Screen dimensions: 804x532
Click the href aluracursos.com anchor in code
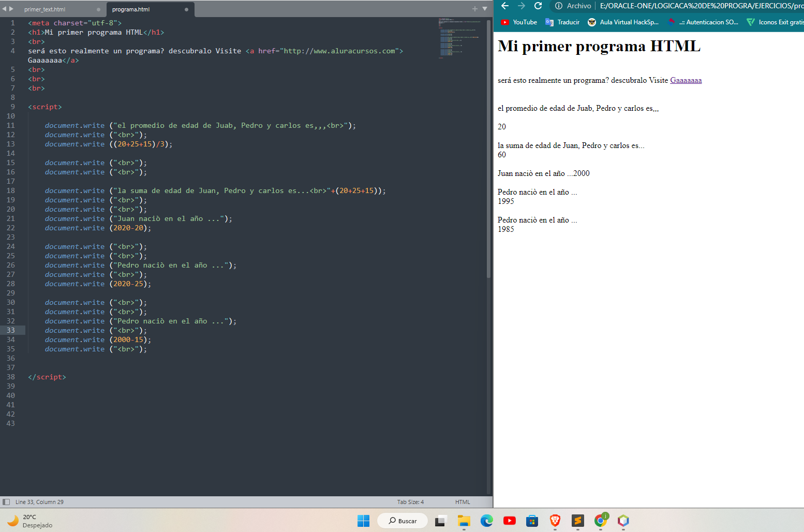(324, 51)
